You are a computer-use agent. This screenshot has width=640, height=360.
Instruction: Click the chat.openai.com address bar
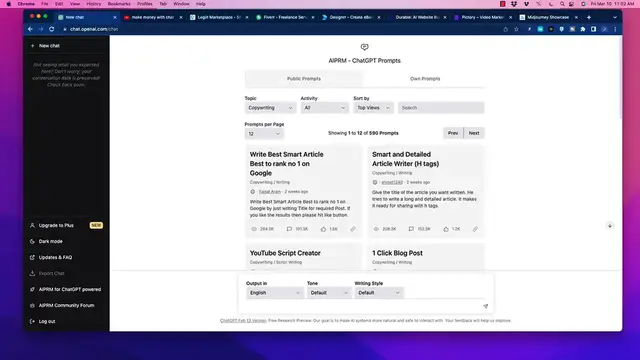282,29
